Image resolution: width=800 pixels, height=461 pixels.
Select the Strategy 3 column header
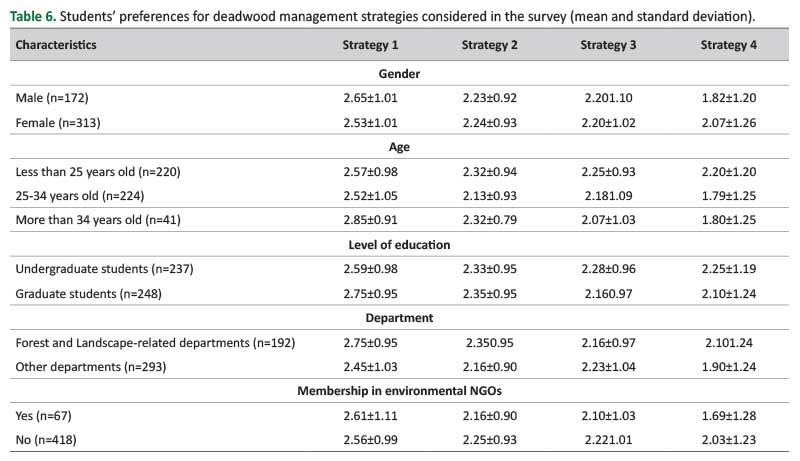[x=608, y=46]
